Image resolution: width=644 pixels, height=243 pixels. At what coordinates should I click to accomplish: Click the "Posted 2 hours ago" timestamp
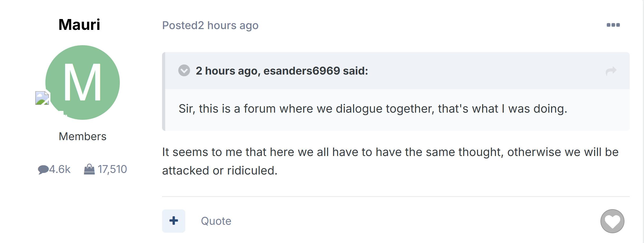tap(210, 25)
